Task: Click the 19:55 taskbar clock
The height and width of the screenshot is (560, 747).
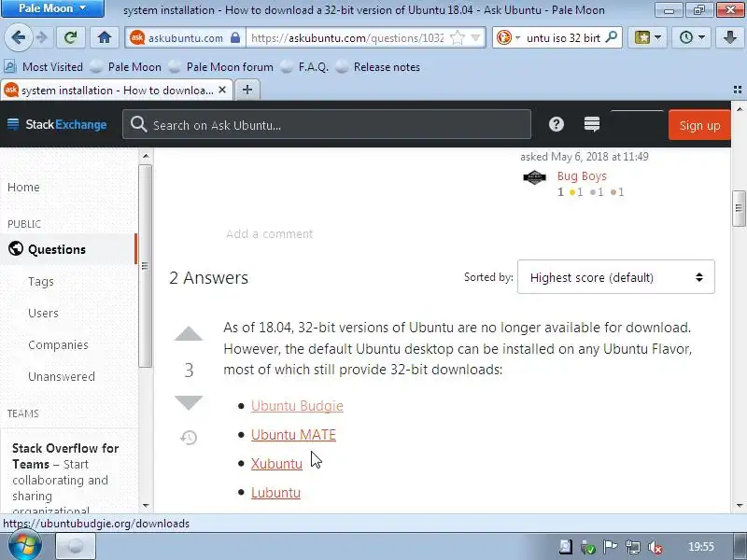Action: (701, 547)
